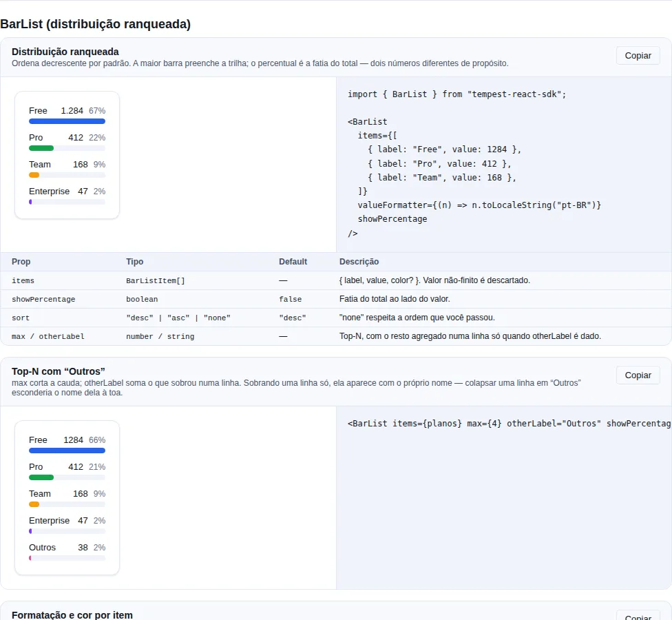
Task: Select the "Prop" column header
Action: click(x=21, y=262)
